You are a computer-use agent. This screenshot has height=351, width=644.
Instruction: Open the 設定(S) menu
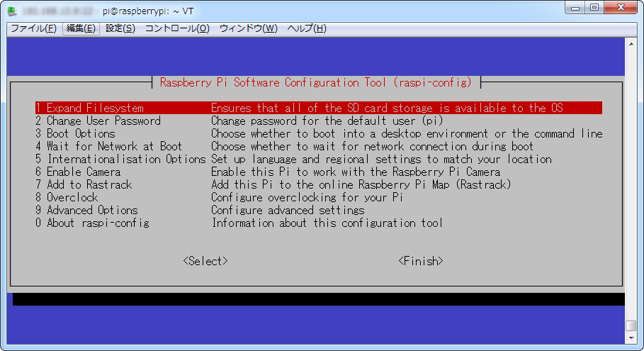pos(120,28)
